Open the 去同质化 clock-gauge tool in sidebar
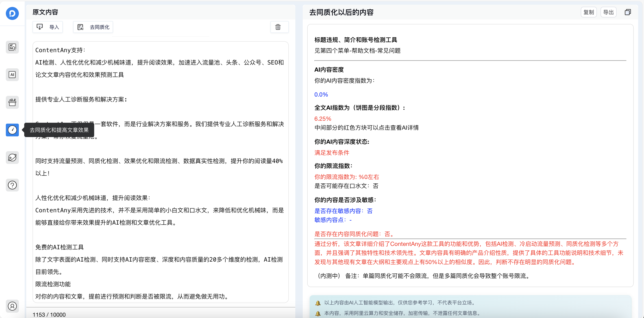The image size is (644, 318). [12, 130]
